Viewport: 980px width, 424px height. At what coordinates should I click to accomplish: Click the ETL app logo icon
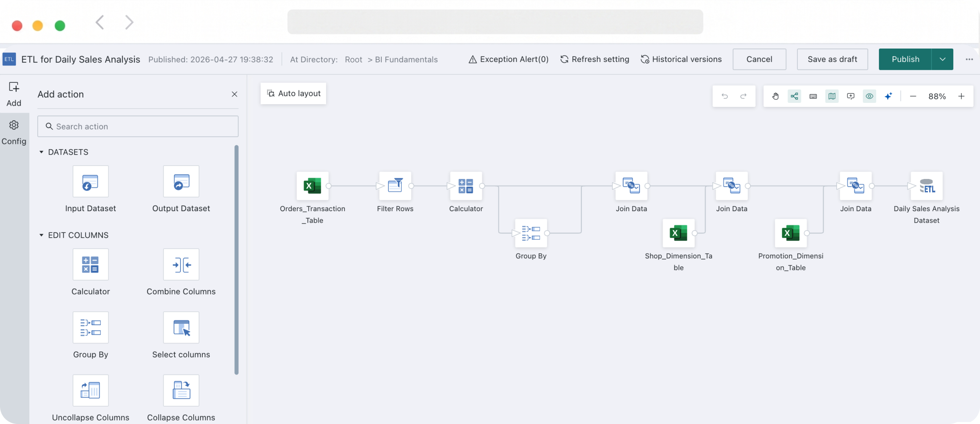coord(9,59)
